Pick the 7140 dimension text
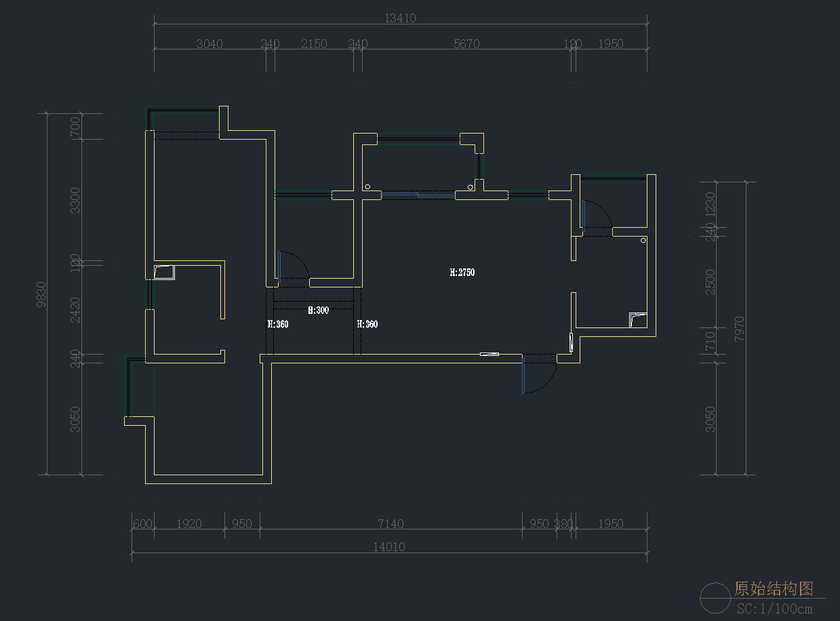The width and height of the screenshot is (840, 621). [391, 524]
